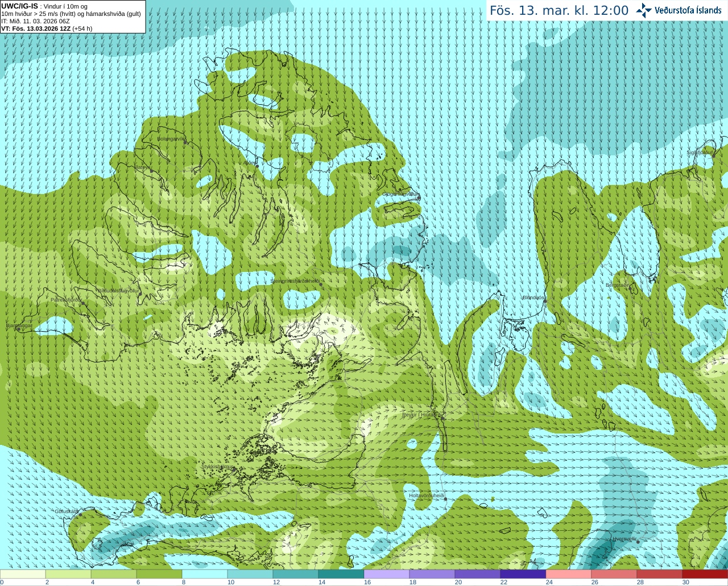
Task: Select the Bergstaðir station label
Action: [617, 285]
